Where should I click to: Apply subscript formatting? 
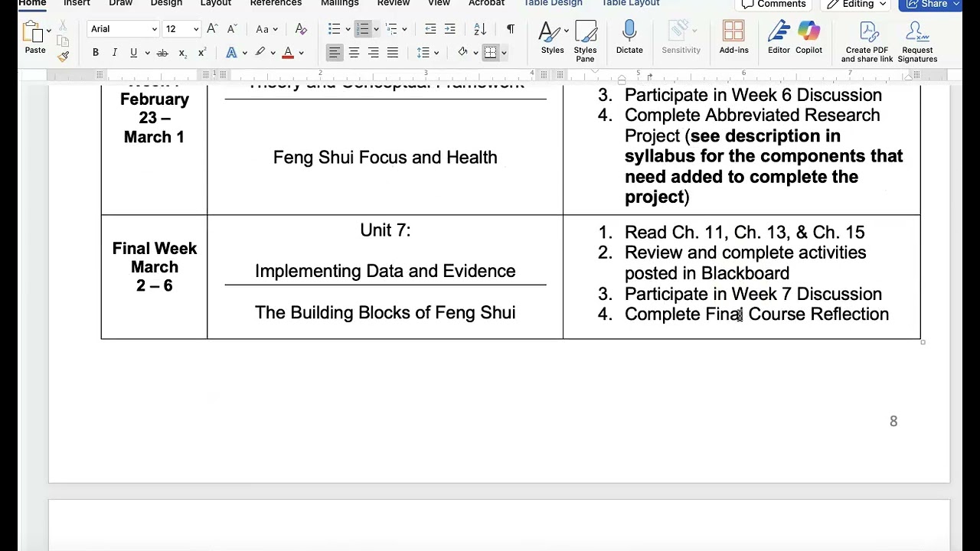(x=182, y=53)
